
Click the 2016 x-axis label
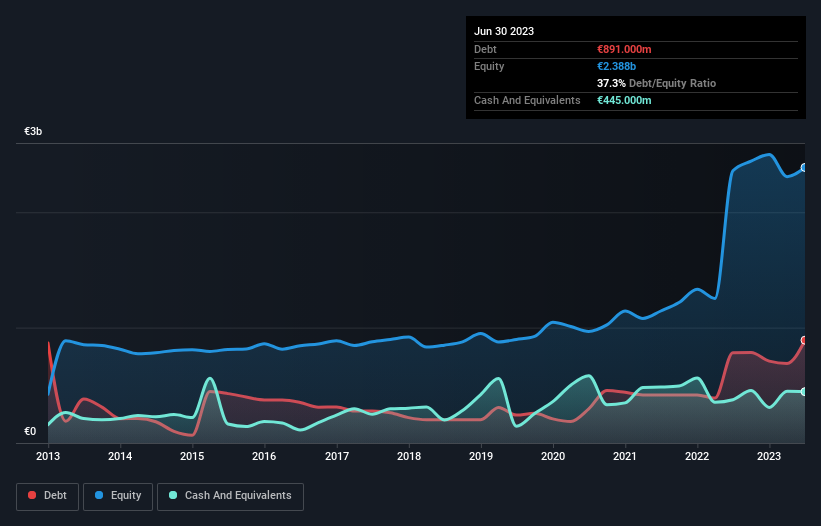click(x=264, y=456)
